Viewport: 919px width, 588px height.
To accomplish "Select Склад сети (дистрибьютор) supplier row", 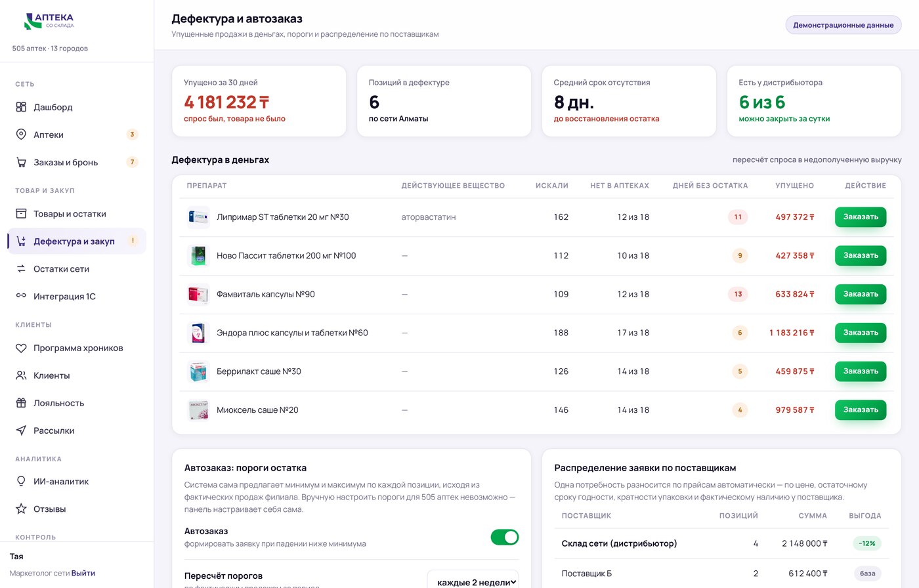I will coord(721,543).
